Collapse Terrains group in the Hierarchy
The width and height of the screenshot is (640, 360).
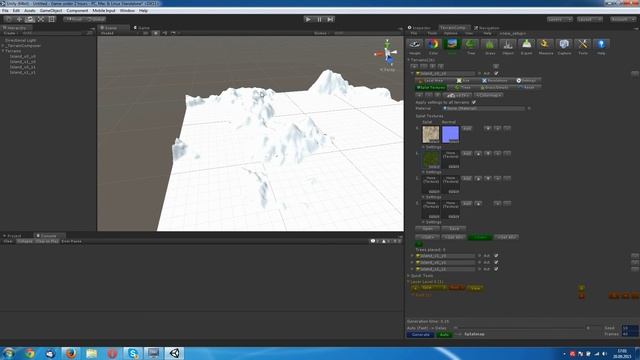[x=3, y=51]
